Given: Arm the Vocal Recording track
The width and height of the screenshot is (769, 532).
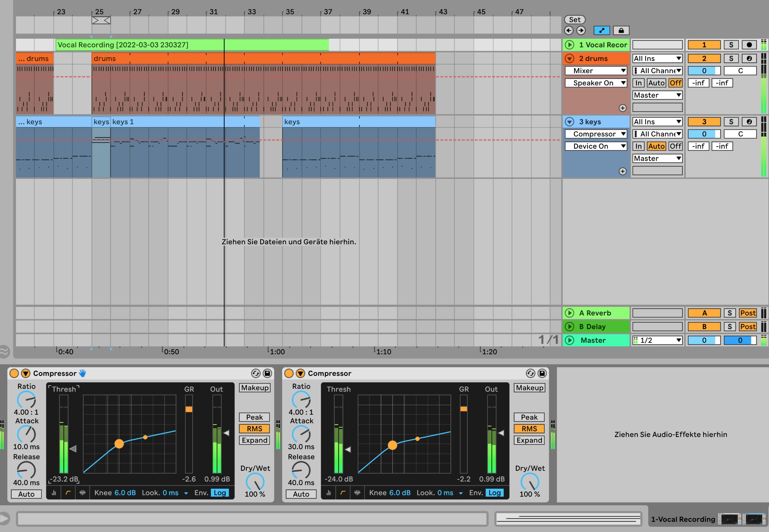Looking at the screenshot, I should point(749,45).
